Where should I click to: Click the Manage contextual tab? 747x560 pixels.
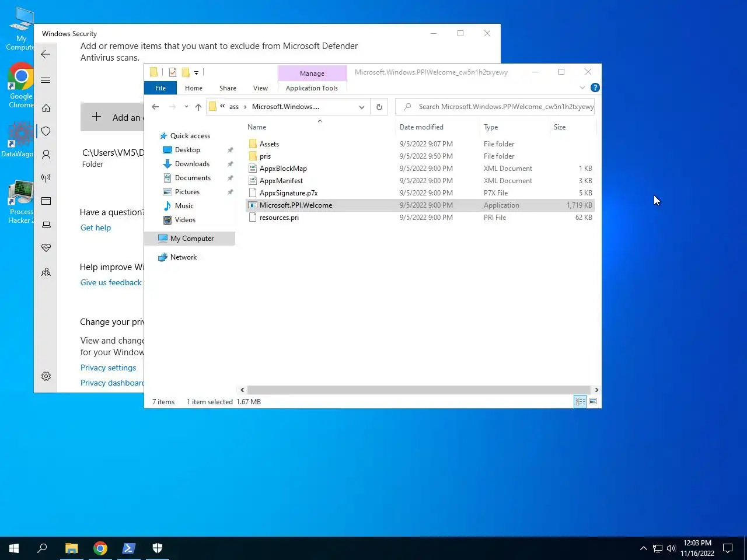pos(312,73)
